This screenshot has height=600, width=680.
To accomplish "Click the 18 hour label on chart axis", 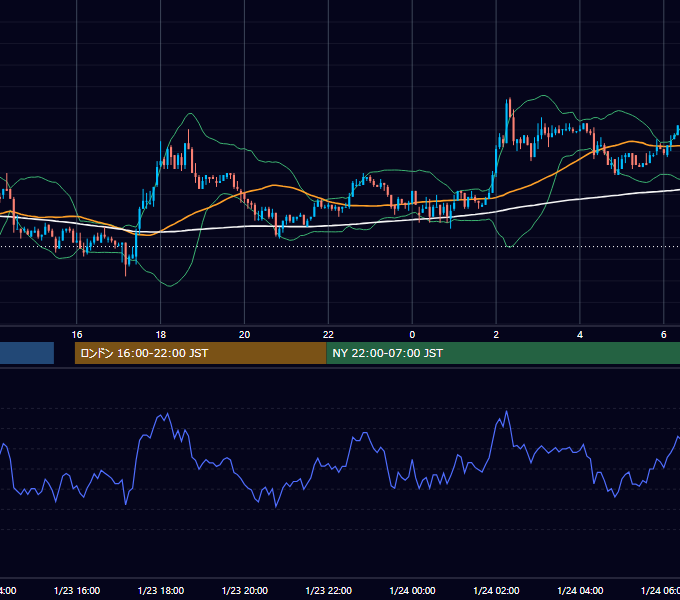I will coord(160,335).
